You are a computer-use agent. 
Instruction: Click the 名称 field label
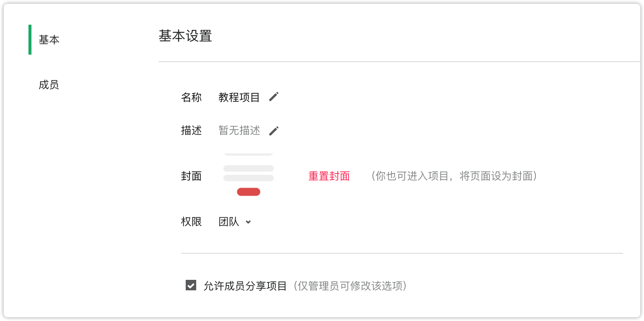pyautogui.click(x=191, y=97)
